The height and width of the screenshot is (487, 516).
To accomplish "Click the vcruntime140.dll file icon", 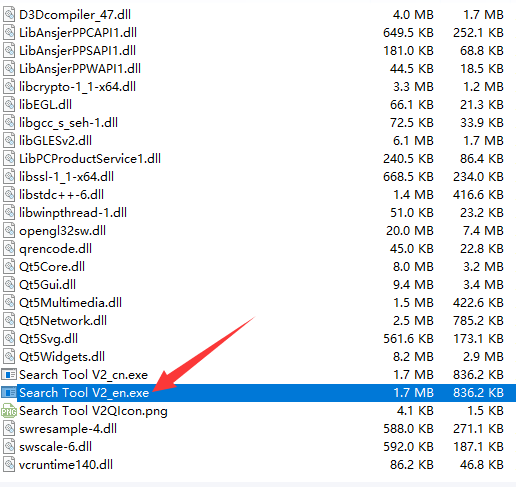I will [x=9, y=465].
